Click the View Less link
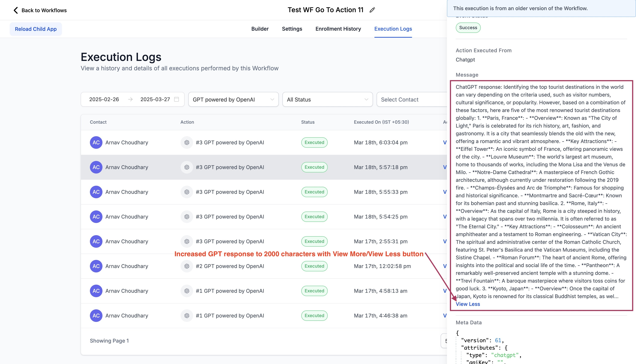This screenshot has width=636, height=364. click(467, 304)
